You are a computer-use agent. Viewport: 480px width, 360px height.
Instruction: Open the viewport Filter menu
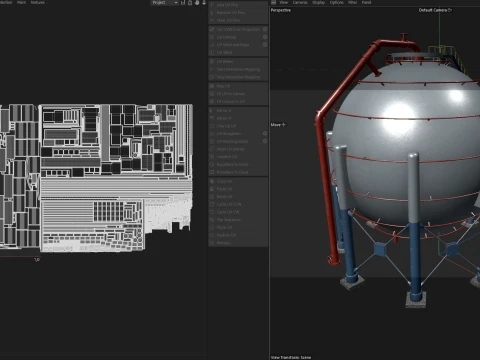point(352,3)
